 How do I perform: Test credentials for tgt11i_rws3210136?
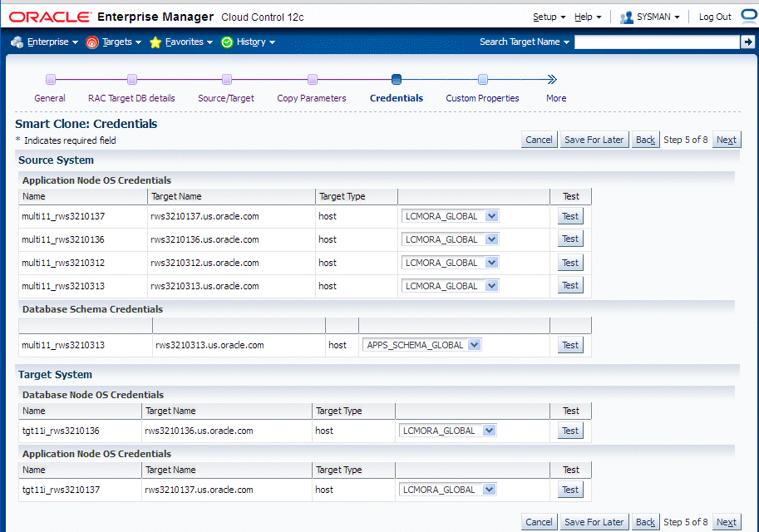570,431
